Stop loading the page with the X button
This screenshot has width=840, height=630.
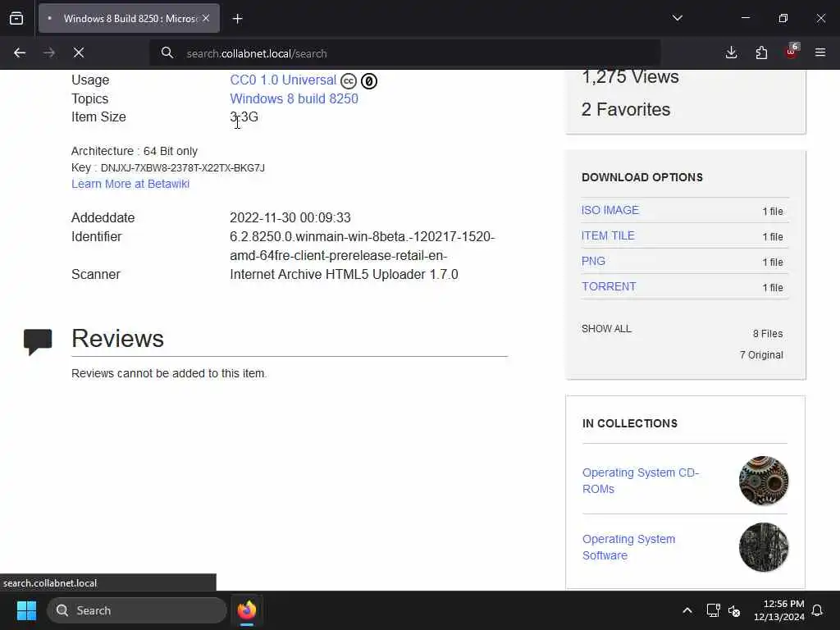(x=79, y=52)
